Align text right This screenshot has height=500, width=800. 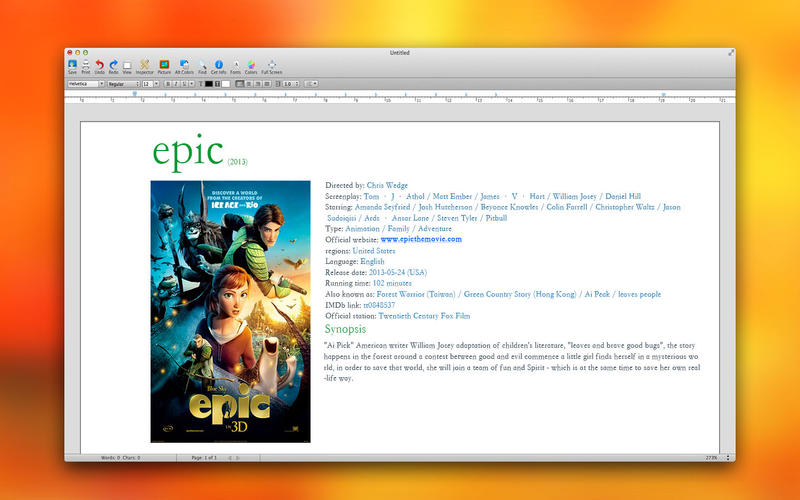(x=258, y=84)
